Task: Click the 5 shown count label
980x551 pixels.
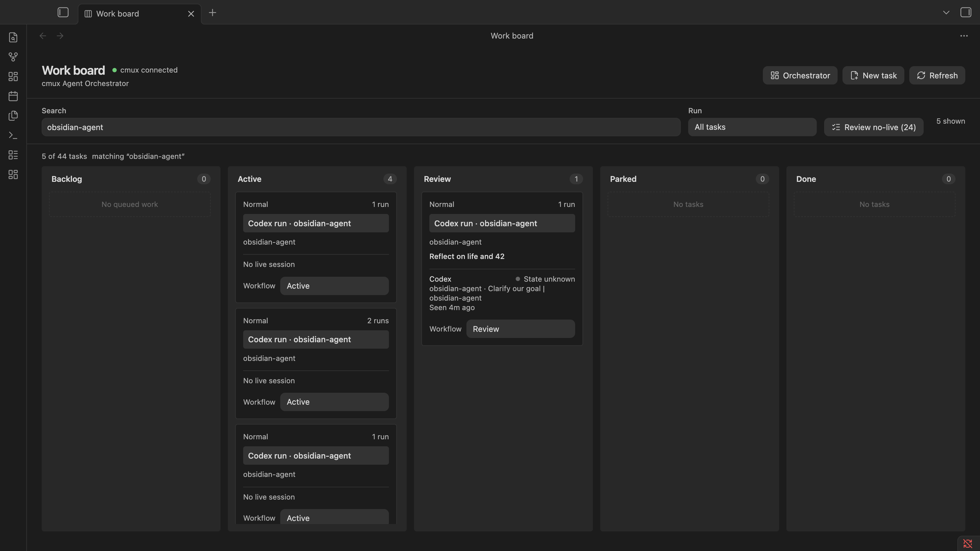Action: pyautogui.click(x=950, y=121)
